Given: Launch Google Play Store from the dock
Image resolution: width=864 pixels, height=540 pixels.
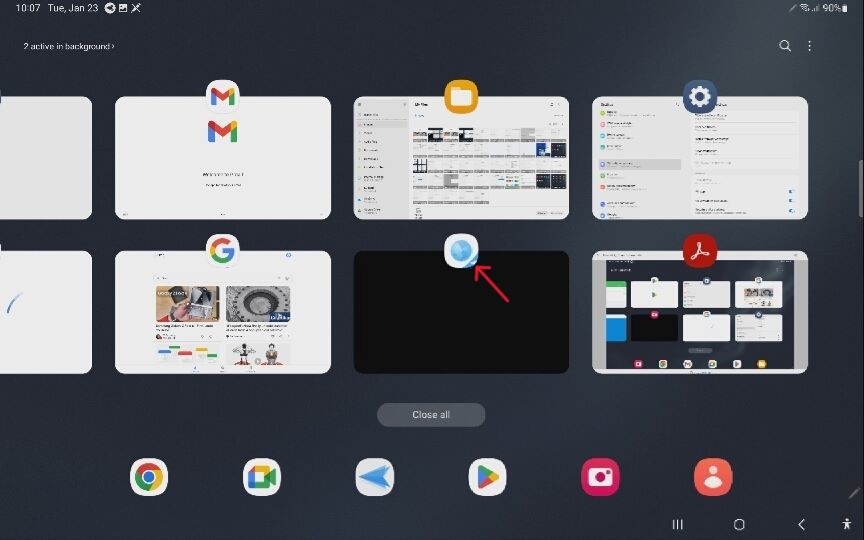Looking at the screenshot, I should coord(487,477).
